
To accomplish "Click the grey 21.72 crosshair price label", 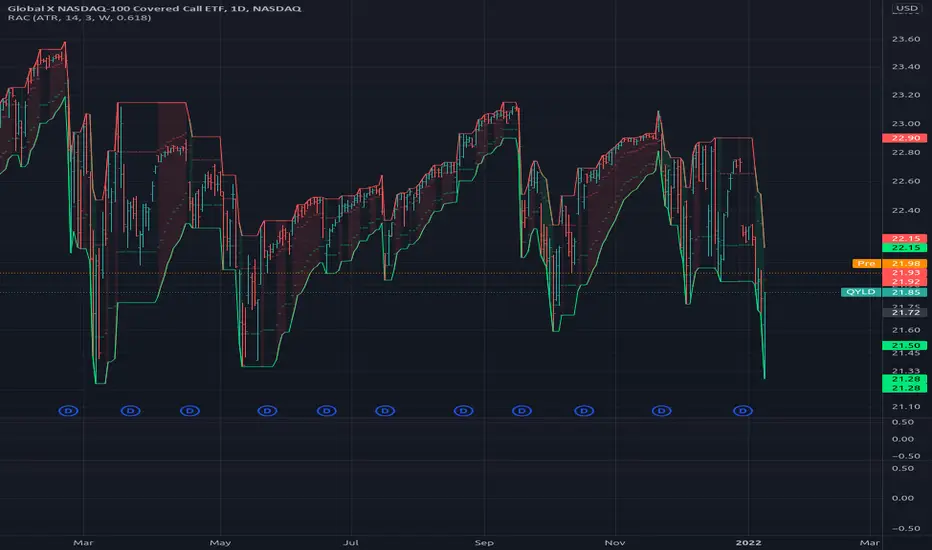I will point(905,313).
